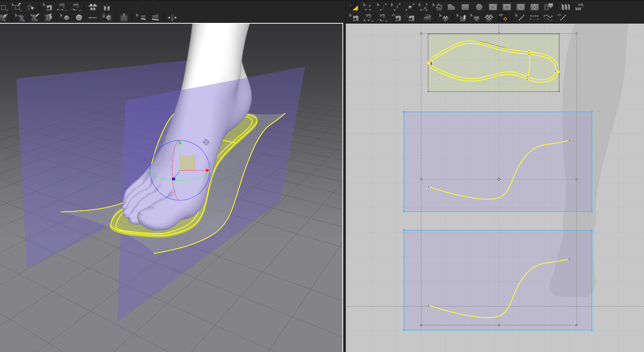Select the Transform Pattern tool with yellow triangle
This screenshot has height=352, width=644.
(354, 7)
